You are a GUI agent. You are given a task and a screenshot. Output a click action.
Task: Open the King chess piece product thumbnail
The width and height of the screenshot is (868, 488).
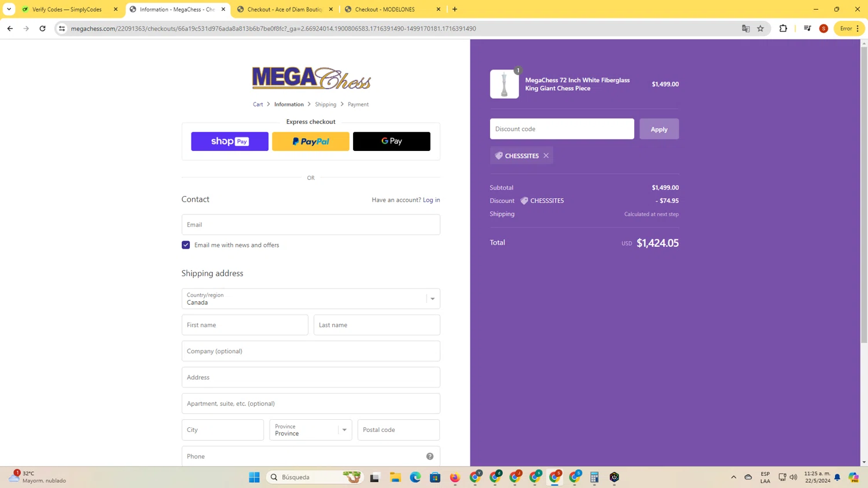click(x=505, y=84)
